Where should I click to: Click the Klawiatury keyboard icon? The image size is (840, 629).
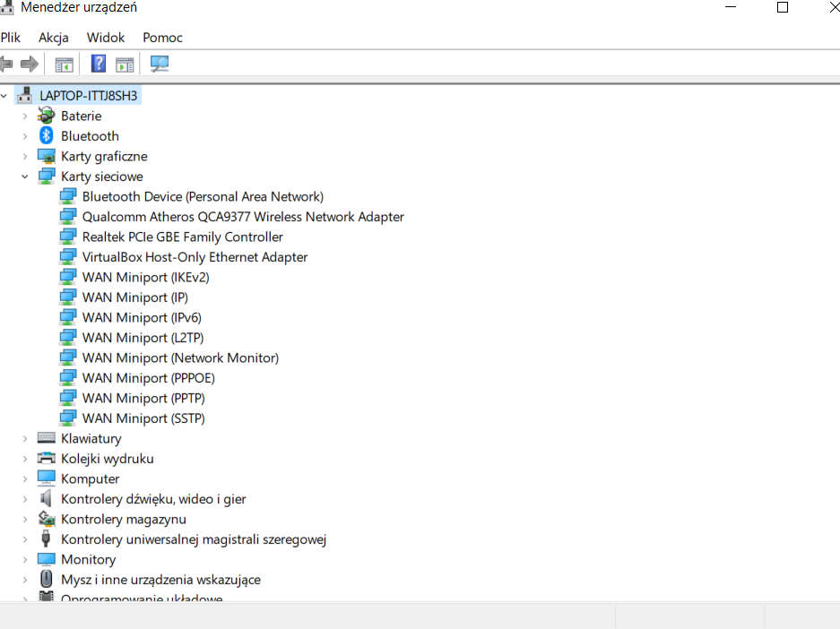pos(46,438)
